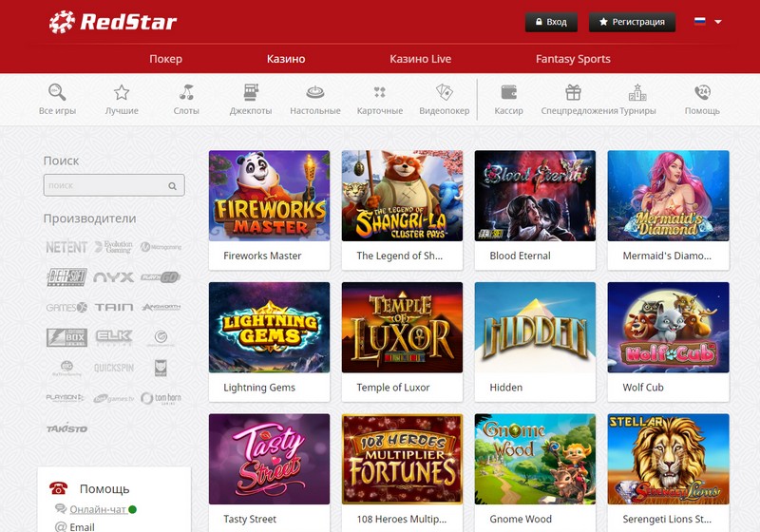Open 108 Heroes Multiplier Fortunes thumbnail
Viewport: 760px width, 532px height.
[402, 459]
